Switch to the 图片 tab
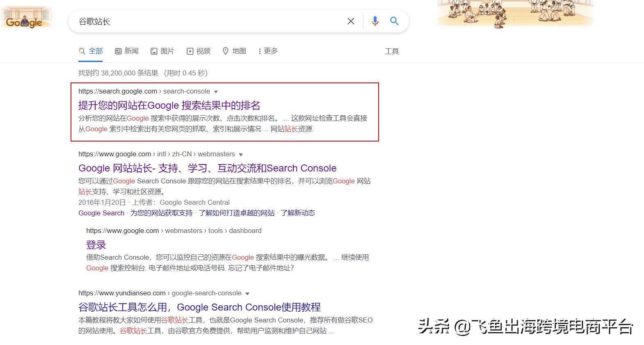The width and height of the screenshot is (644, 345). 162,51
